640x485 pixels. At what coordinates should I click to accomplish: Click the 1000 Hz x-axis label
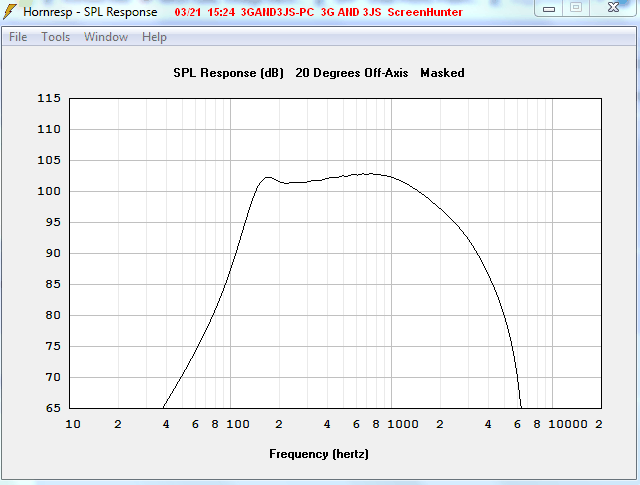pyautogui.click(x=403, y=424)
